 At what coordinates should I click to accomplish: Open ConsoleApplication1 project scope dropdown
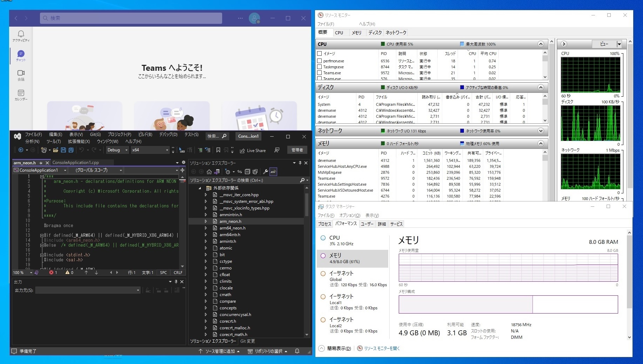click(x=40, y=170)
